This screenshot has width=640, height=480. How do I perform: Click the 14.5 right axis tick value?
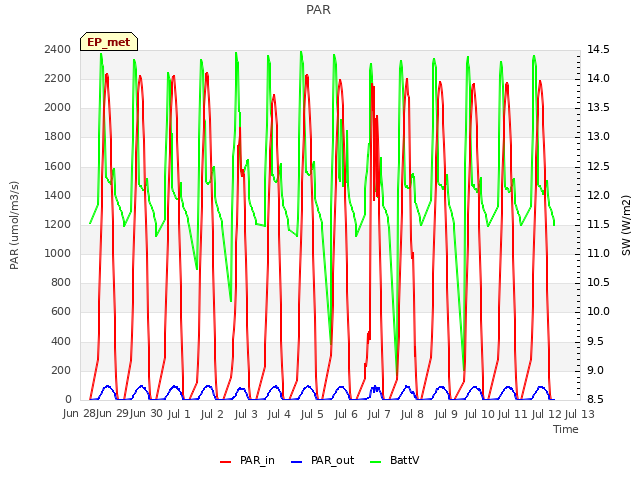(598, 49)
